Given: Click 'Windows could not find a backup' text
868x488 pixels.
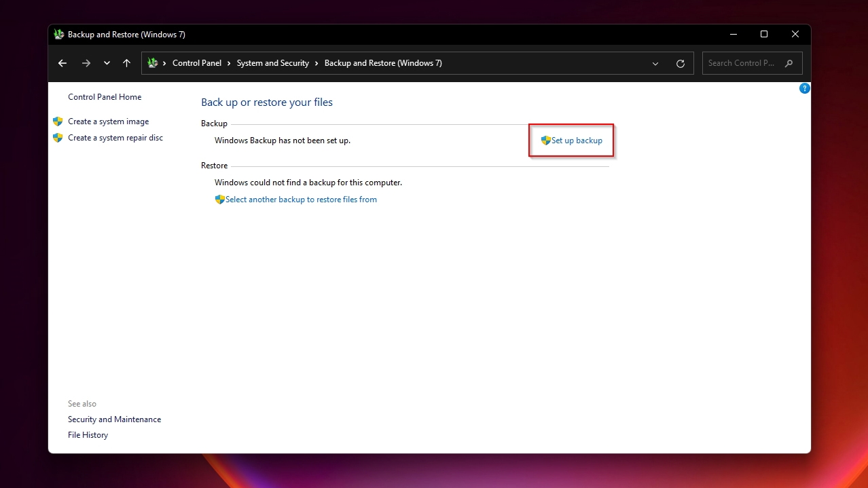Looking at the screenshot, I should 308,183.
